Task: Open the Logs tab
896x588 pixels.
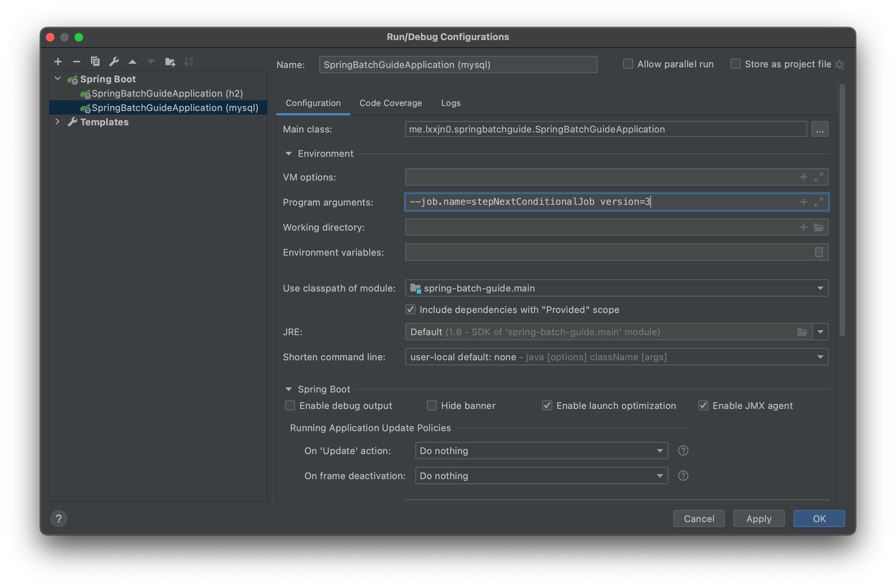Action: [450, 103]
